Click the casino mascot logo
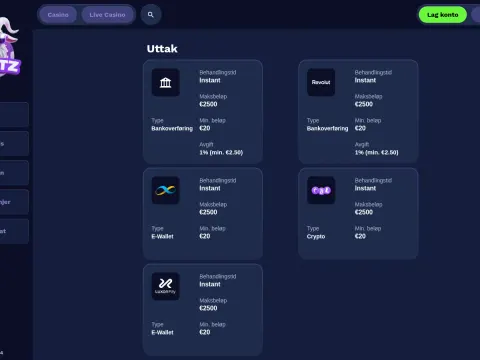The width and height of the screenshot is (480, 360). (x=9, y=47)
